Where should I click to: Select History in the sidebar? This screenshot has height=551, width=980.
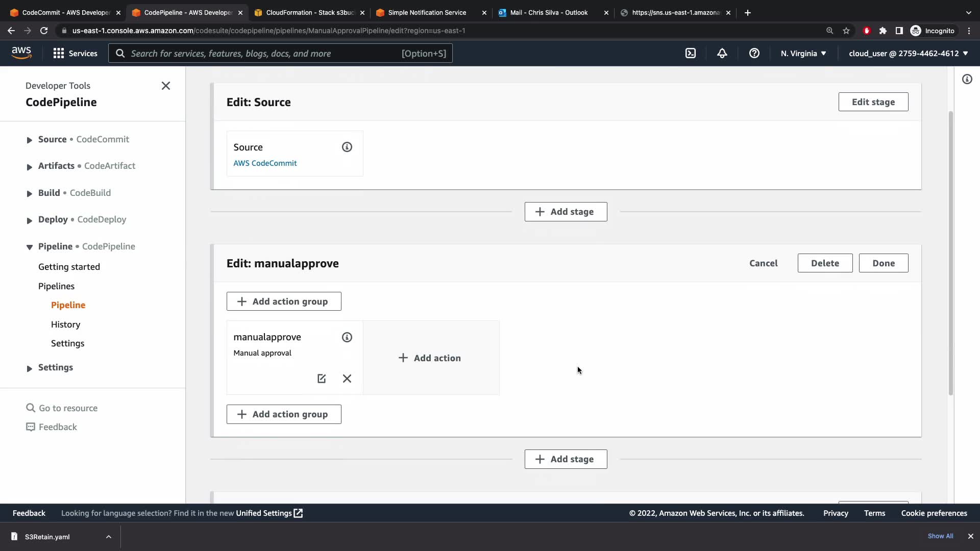point(65,324)
